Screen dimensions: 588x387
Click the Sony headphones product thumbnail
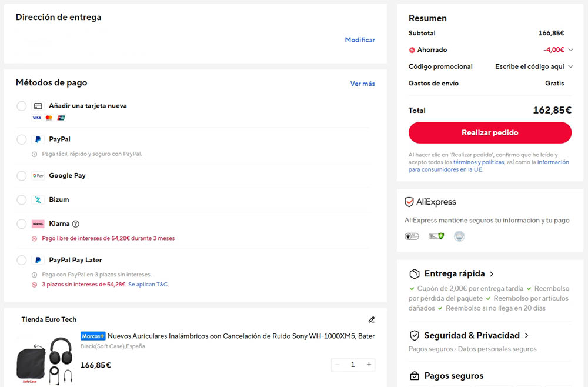coord(45,360)
